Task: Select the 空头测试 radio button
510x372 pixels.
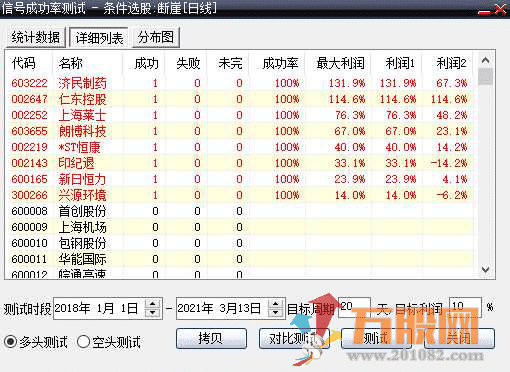Action: (83, 342)
